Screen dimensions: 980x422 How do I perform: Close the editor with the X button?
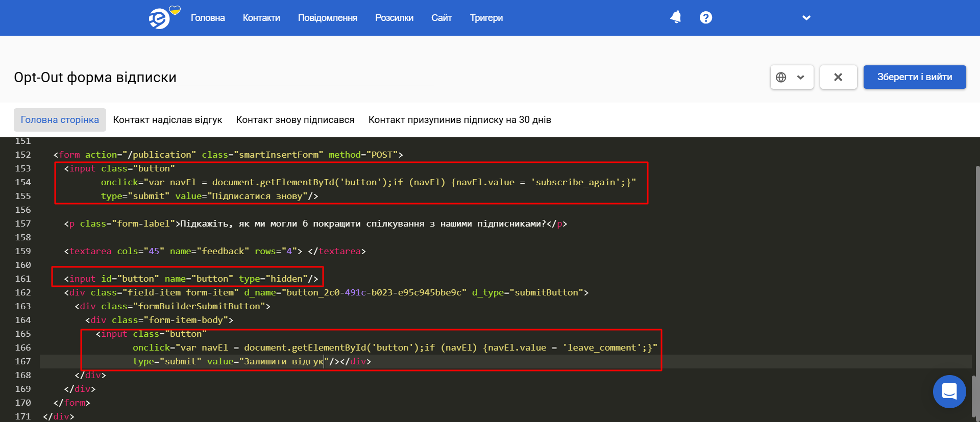(x=838, y=77)
